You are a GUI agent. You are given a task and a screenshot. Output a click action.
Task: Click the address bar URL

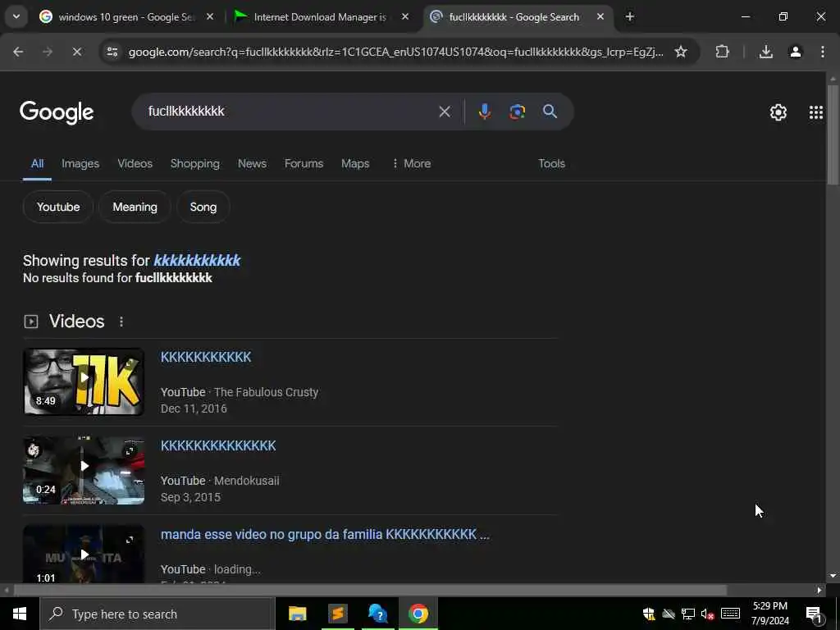tap(396, 52)
